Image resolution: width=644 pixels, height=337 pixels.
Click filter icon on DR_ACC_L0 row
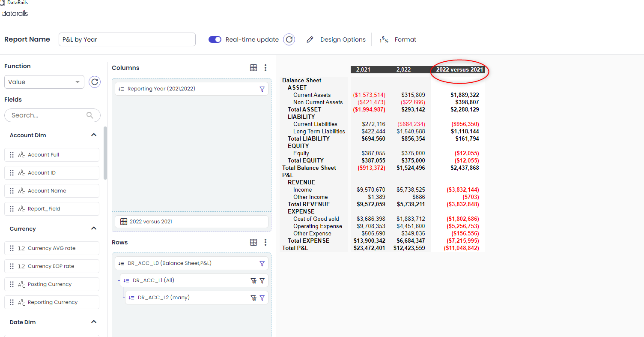pos(262,264)
